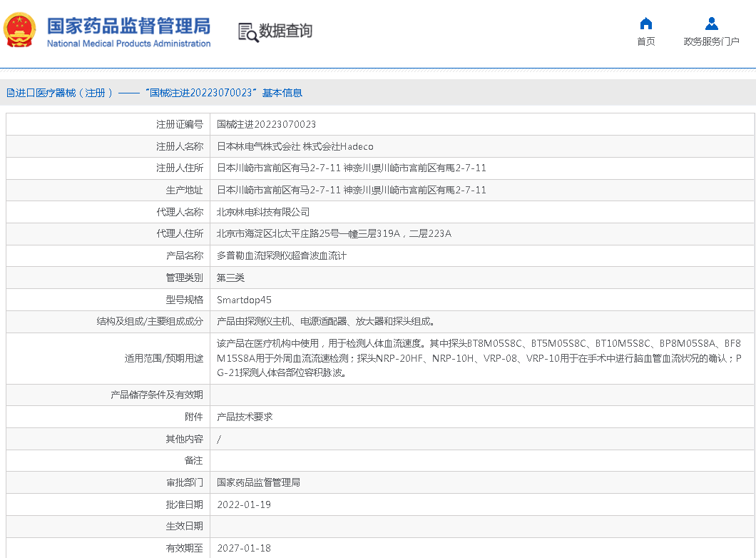Open the 政务服务门户 text link
The height and width of the screenshot is (558, 756).
(x=711, y=41)
